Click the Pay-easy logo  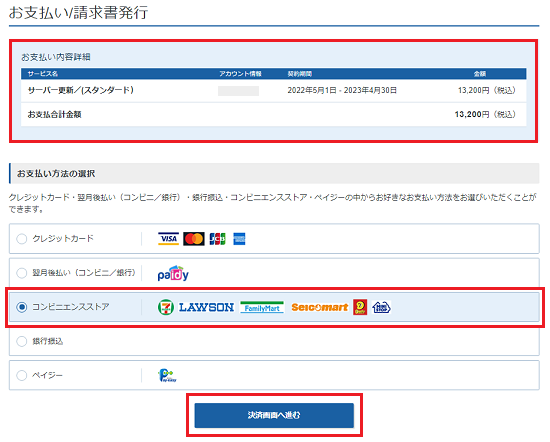(x=167, y=375)
